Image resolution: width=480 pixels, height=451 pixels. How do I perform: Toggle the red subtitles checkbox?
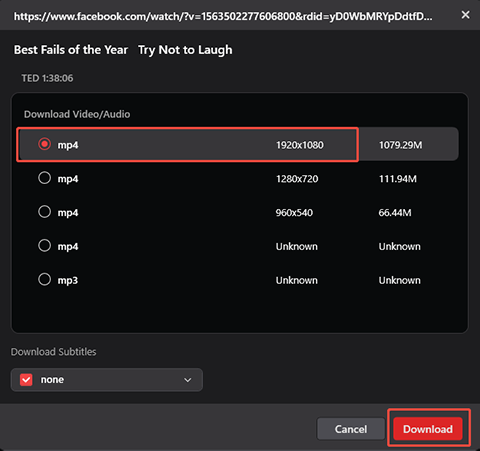[26, 380]
